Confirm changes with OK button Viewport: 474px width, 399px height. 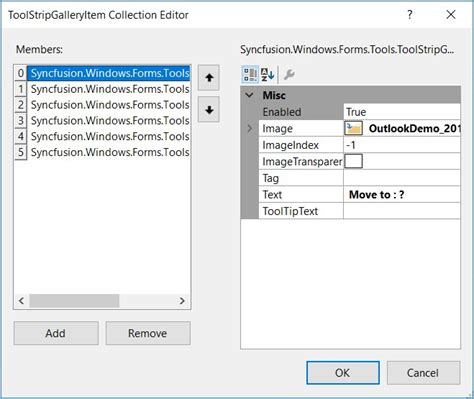click(343, 373)
